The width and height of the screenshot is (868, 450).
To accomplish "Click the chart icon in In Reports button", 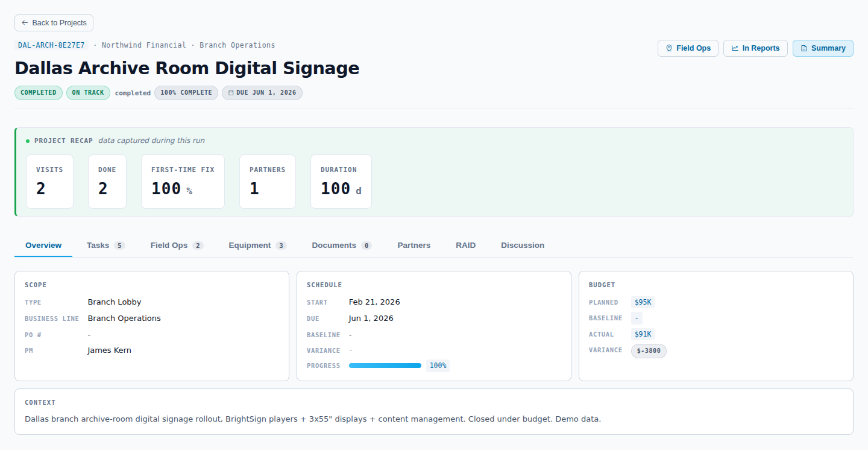I will tap(735, 48).
